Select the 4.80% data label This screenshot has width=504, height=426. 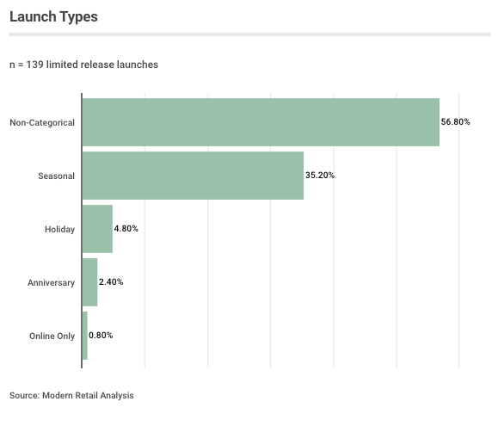126,229
